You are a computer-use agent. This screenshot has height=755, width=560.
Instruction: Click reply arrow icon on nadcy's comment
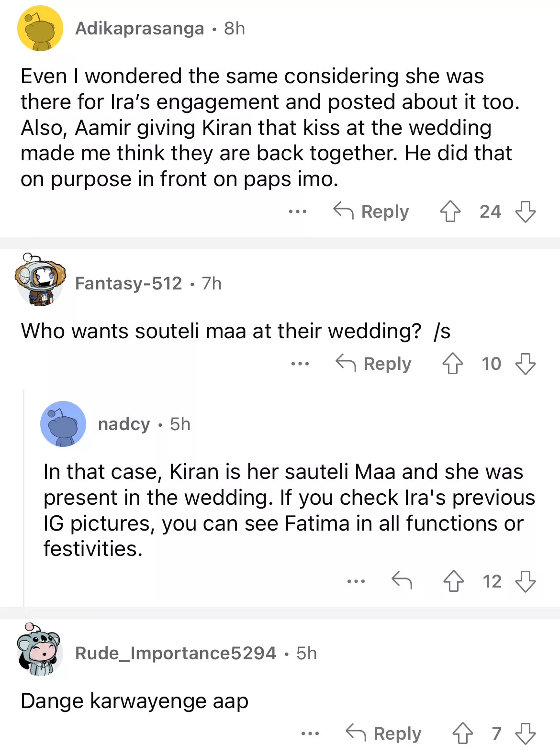[x=402, y=581]
